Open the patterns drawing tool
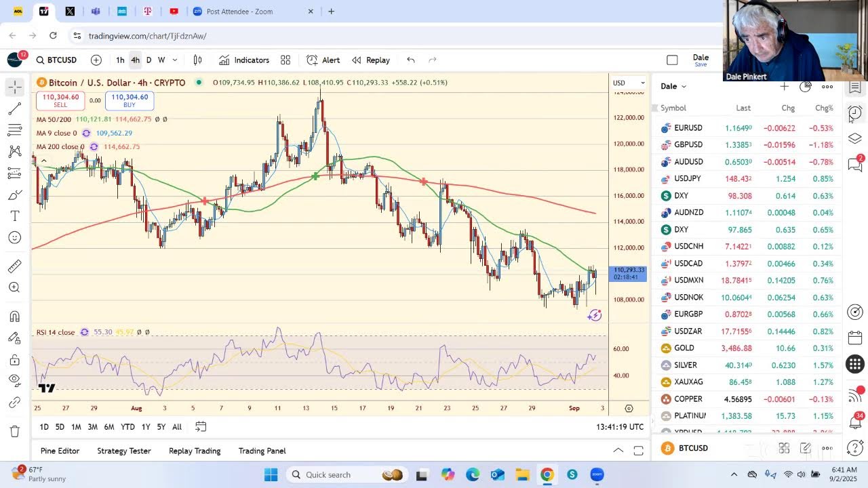The width and height of the screenshot is (868, 488). (14, 152)
